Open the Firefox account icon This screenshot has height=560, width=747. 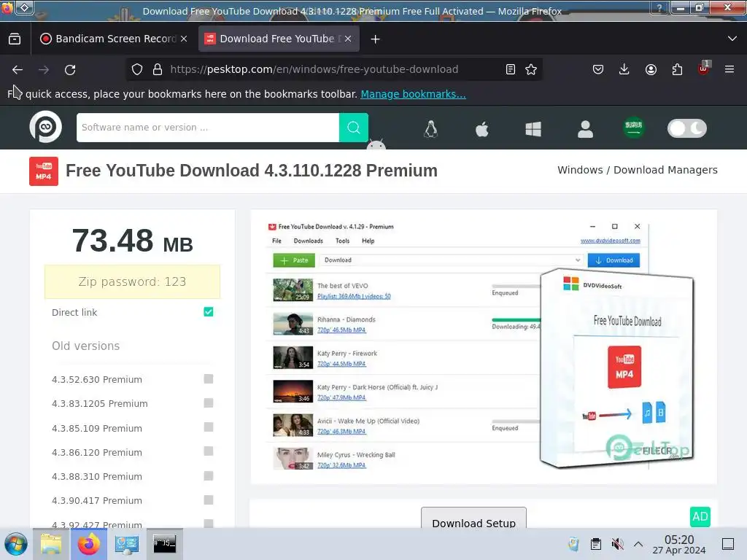[651, 69]
